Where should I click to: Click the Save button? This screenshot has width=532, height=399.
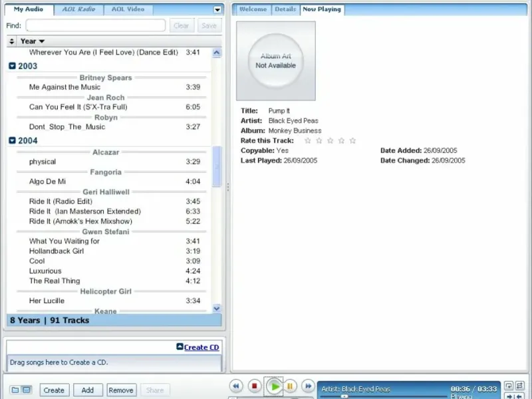(x=209, y=25)
